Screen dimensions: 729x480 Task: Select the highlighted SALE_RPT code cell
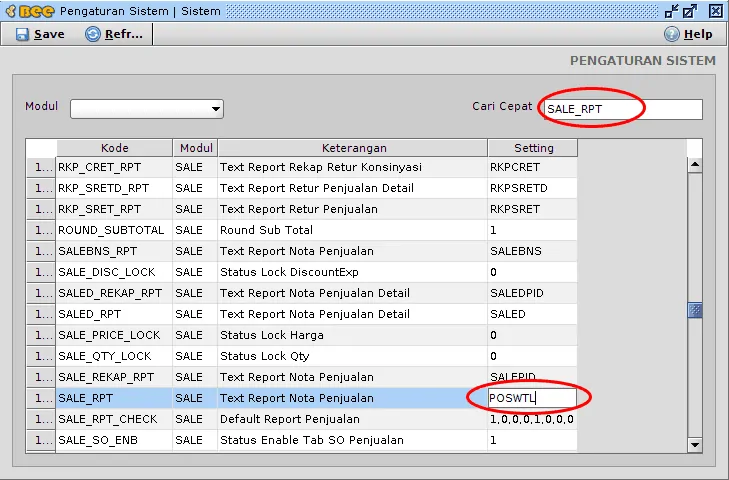[114, 398]
